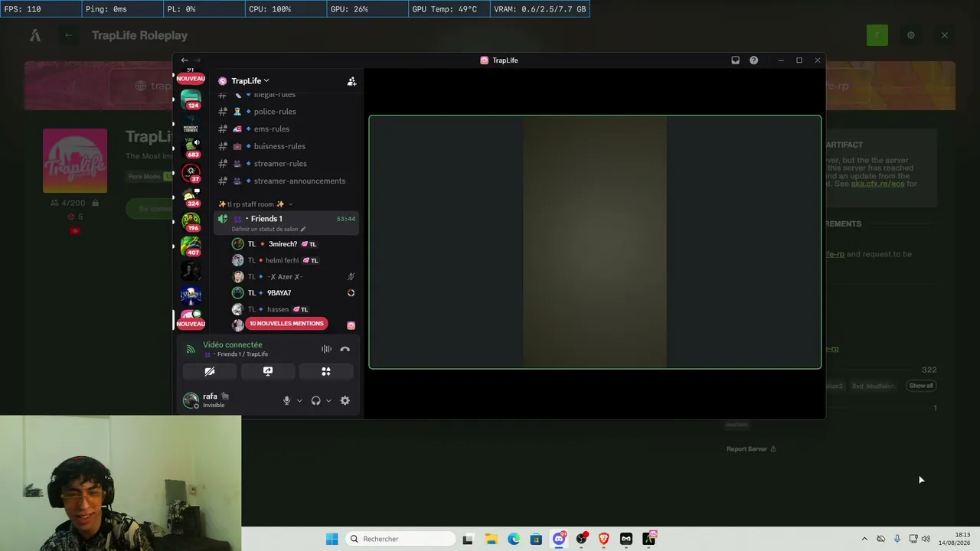Open OBS Studio from the taskbar
This screenshot has height=551, width=980.
tap(581, 539)
